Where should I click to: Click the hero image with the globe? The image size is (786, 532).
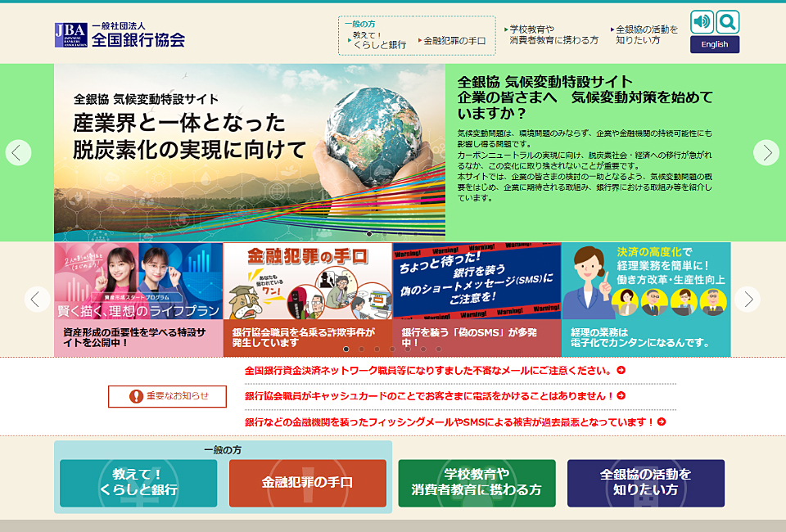(x=250, y=152)
